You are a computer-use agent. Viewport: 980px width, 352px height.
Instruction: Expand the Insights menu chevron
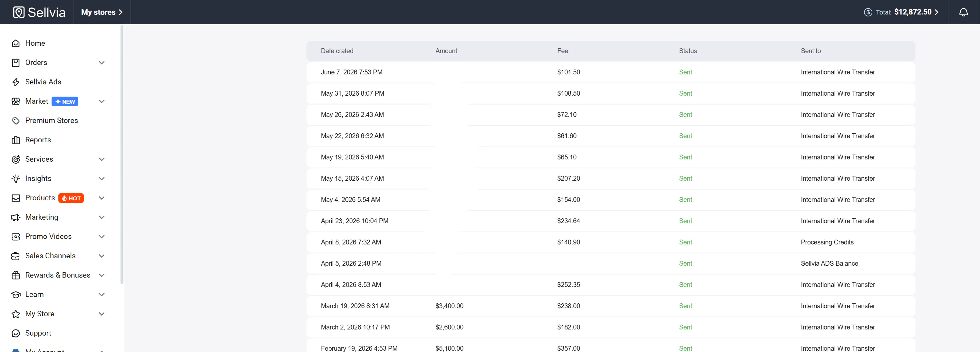[102, 179]
